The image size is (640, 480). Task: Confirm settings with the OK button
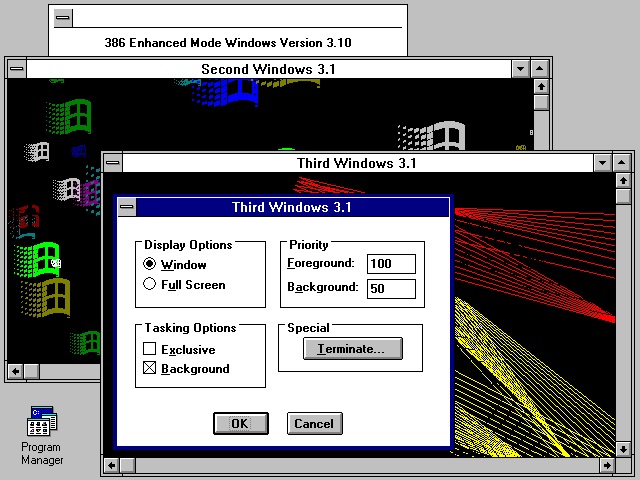pos(240,423)
